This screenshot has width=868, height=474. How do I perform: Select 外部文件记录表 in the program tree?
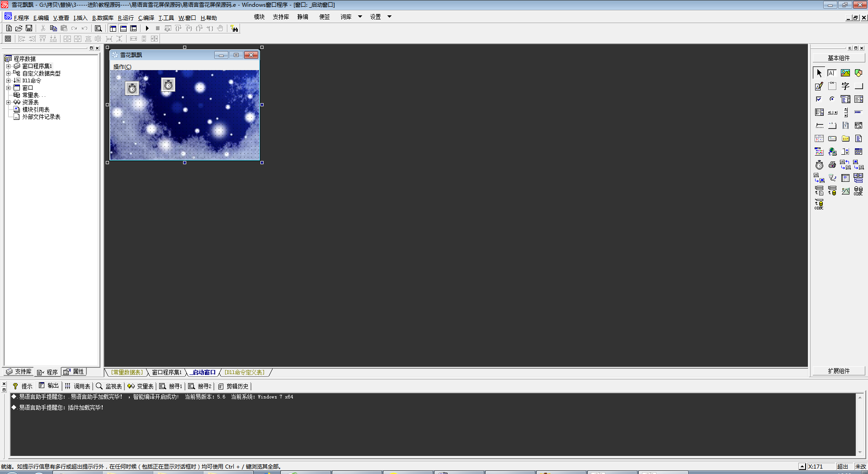pos(41,117)
